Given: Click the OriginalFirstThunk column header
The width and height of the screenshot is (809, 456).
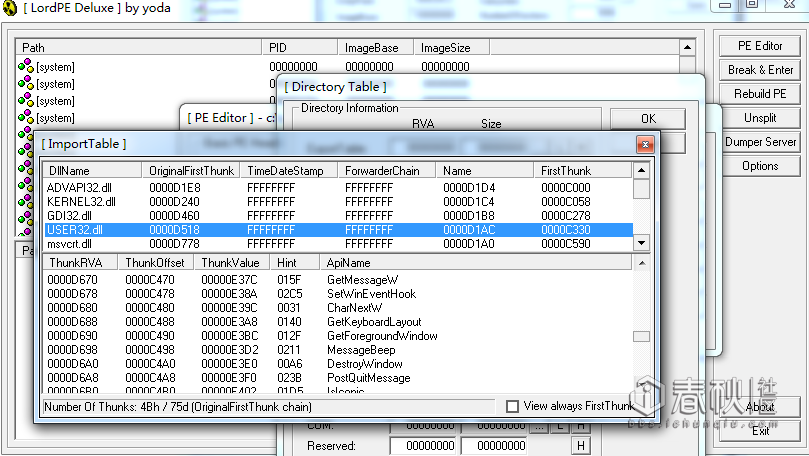Looking at the screenshot, I should tap(191, 171).
